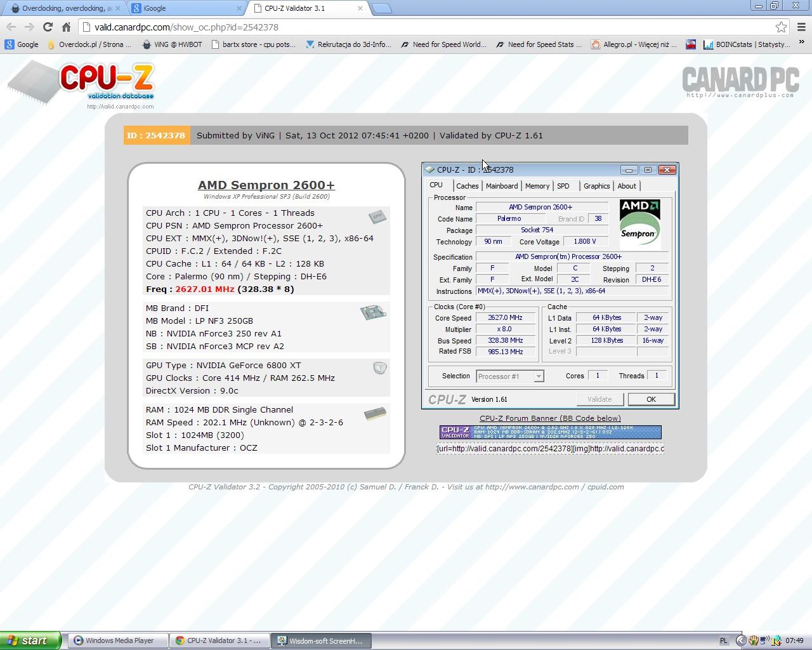Switch to Windows Media Player in taskbar

pyautogui.click(x=119, y=640)
